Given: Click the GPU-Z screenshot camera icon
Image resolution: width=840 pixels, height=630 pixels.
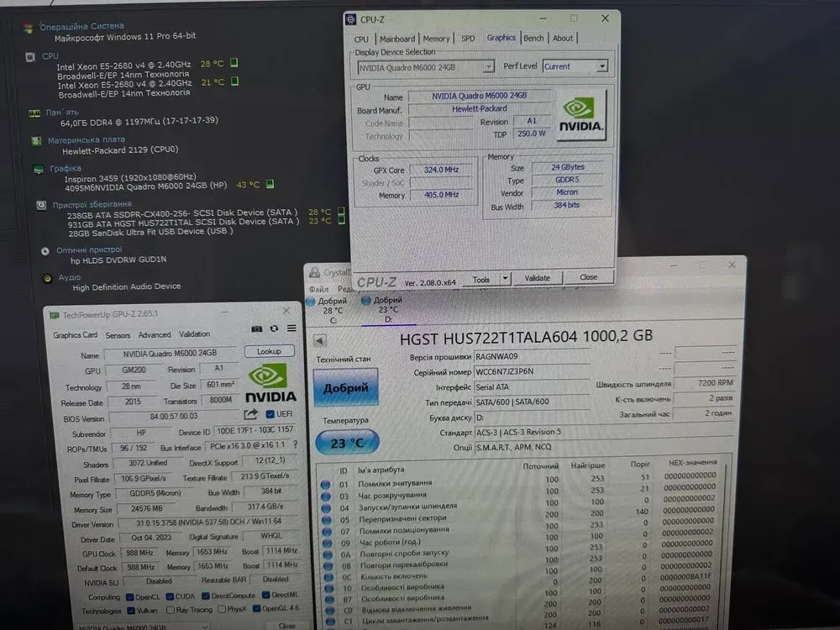Looking at the screenshot, I should 257,328.
